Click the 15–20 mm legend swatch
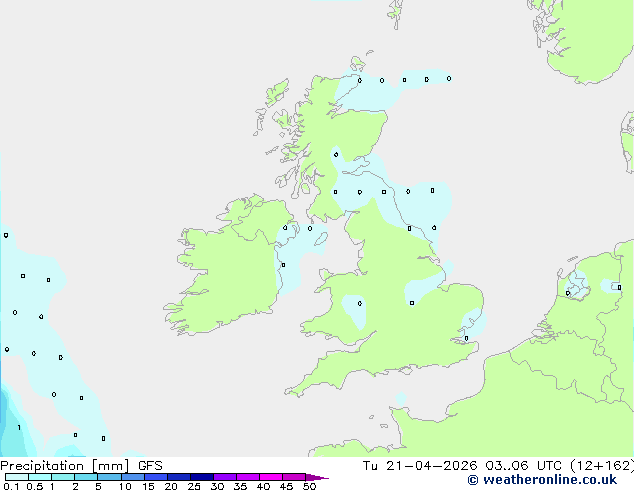Screen dimensions: 634x490 pos(156,477)
